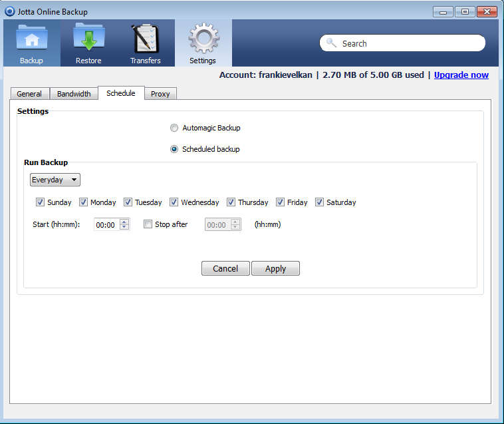The image size is (504, 424).
Task: Click Stop after time up arrow
Action: [x=235, y=222]
